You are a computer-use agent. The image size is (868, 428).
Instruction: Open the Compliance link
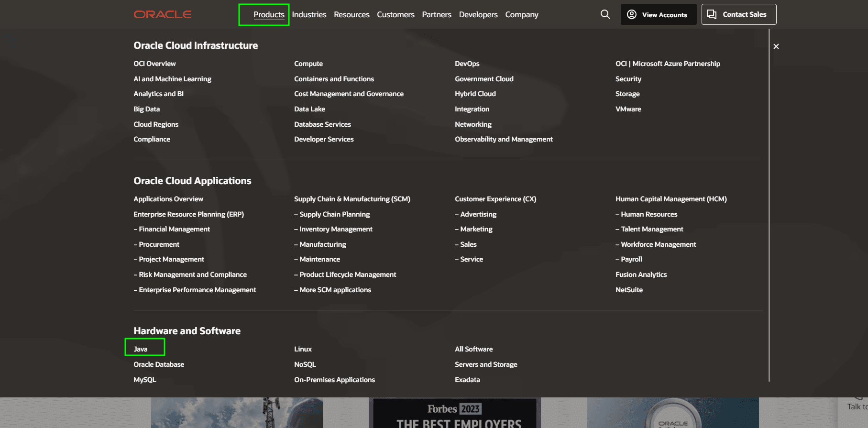pos(152,139)
